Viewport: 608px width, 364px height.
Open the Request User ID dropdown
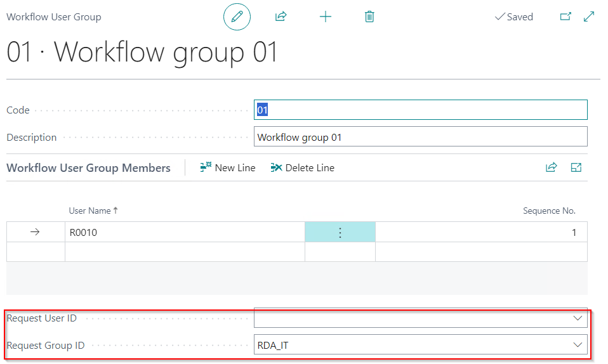pyautogui.click(x=578, y=318)
